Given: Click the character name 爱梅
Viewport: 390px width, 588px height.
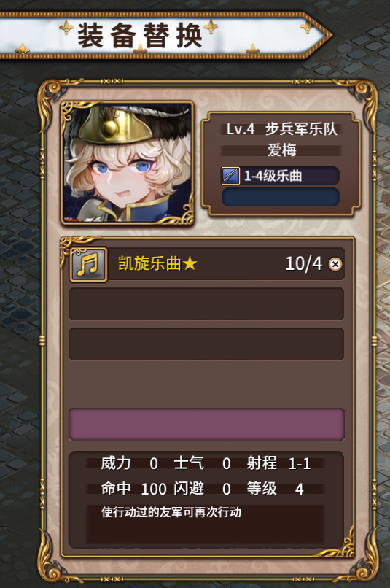Looking at the screenshot, I should 281,150.
